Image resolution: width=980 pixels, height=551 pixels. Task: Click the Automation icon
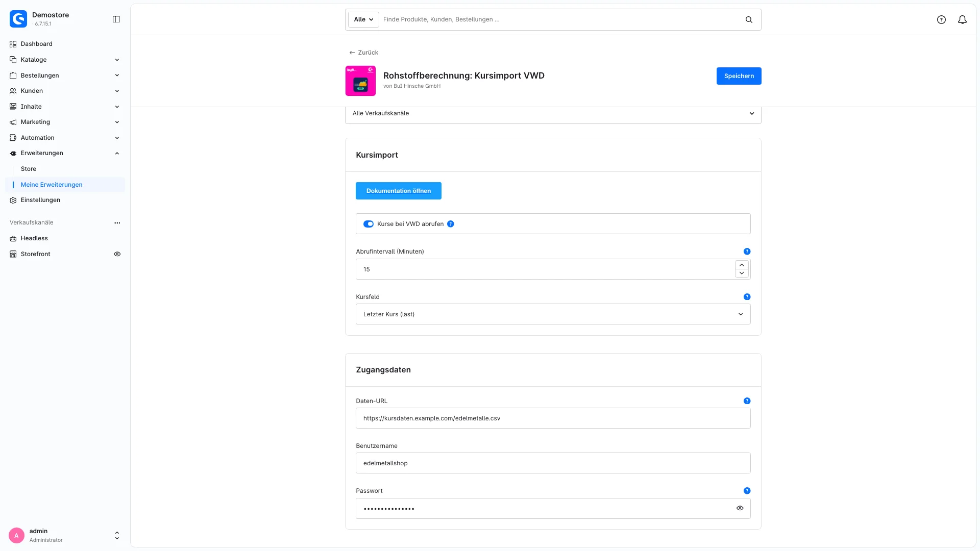13,138
